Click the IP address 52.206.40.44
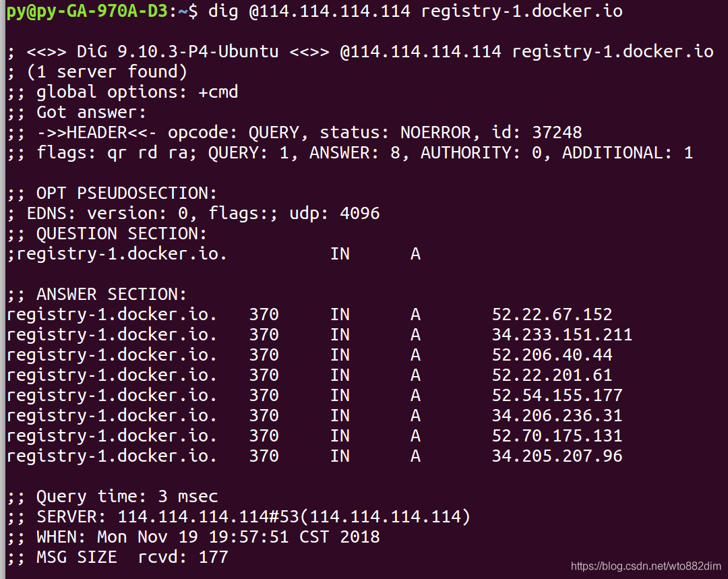Screen dimensions: 728x579 click(x=552, y=355)
